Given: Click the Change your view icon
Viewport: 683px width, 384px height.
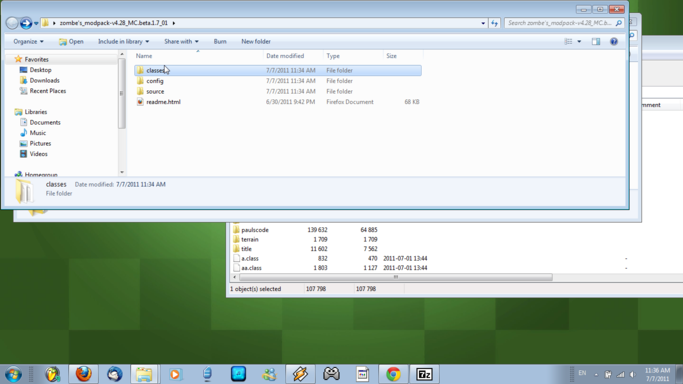Looking at the screenshot, I should pos(568,41).
